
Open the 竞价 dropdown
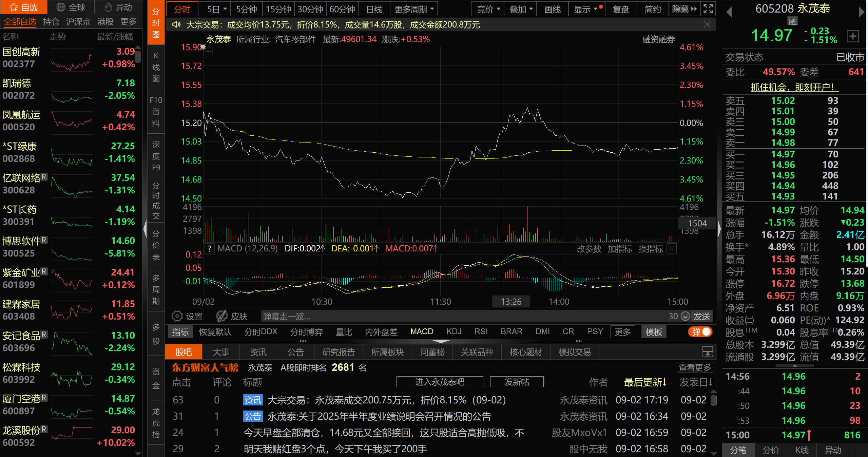click(488, 9)
